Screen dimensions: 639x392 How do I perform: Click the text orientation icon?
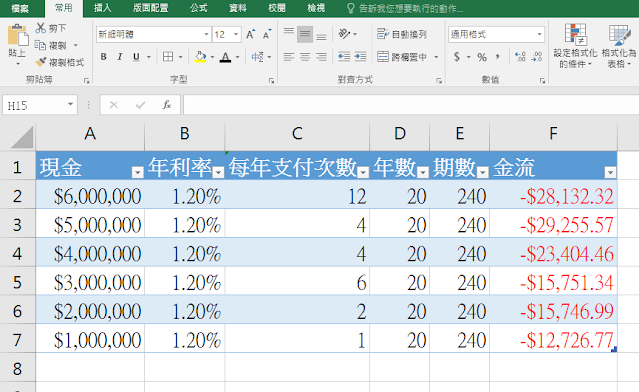[x=344, y=34]
